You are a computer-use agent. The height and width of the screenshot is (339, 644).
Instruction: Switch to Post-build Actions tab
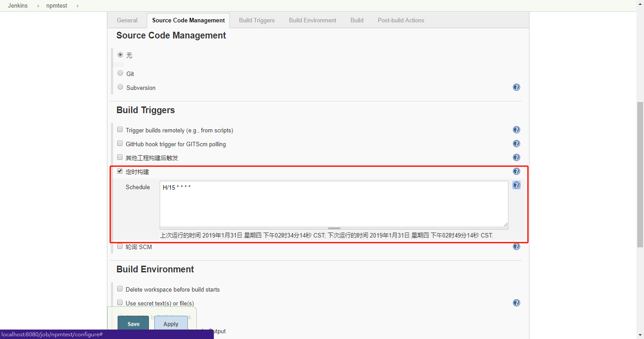click(x=401, y=20)
